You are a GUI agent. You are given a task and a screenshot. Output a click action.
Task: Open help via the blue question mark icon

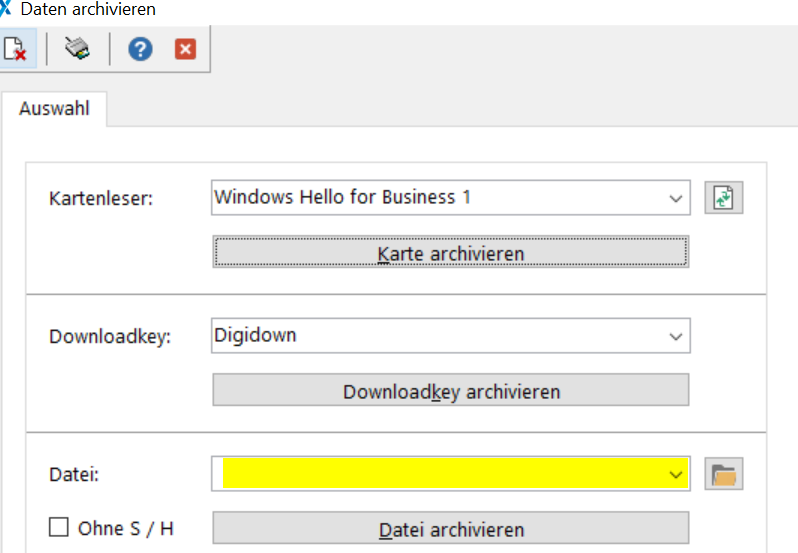coord(140,48)
